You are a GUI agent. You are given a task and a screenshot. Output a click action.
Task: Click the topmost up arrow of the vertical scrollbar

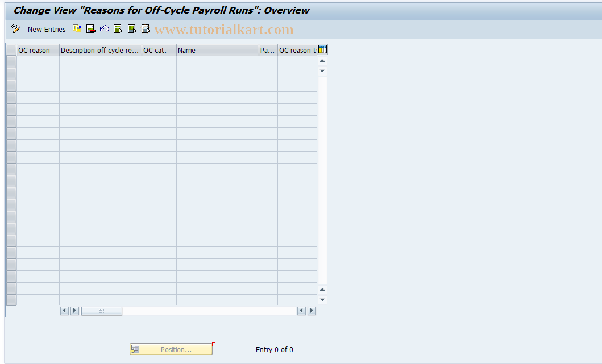coord(322,61)
